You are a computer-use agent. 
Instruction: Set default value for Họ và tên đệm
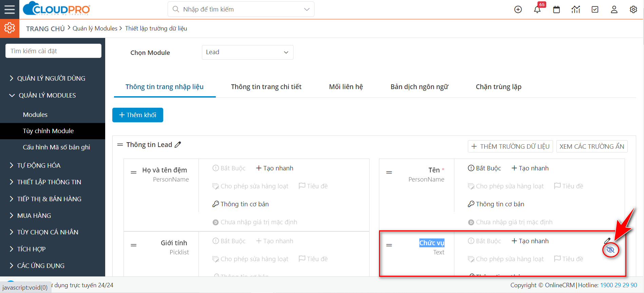tap(255, 222)
